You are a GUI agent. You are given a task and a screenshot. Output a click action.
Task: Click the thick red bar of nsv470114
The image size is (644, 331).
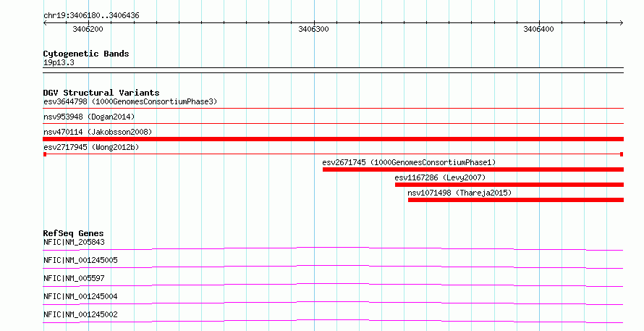click(x=334, y=139)
